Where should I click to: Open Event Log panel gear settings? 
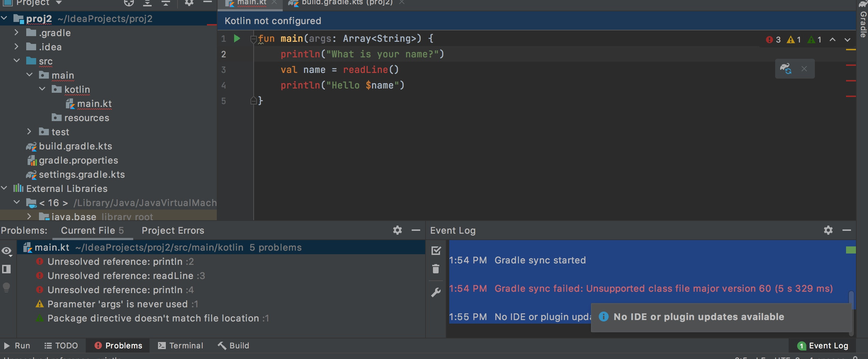tap(828, 230)
